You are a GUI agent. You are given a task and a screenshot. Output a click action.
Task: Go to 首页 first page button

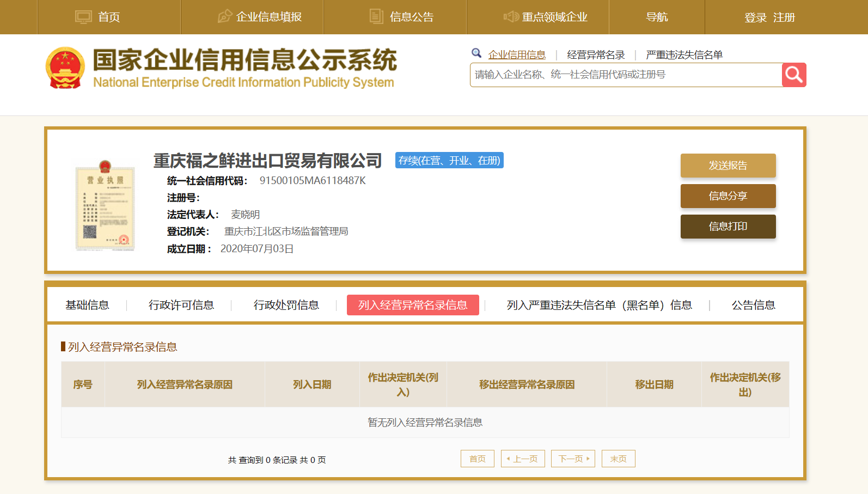(x=478, y=459)
